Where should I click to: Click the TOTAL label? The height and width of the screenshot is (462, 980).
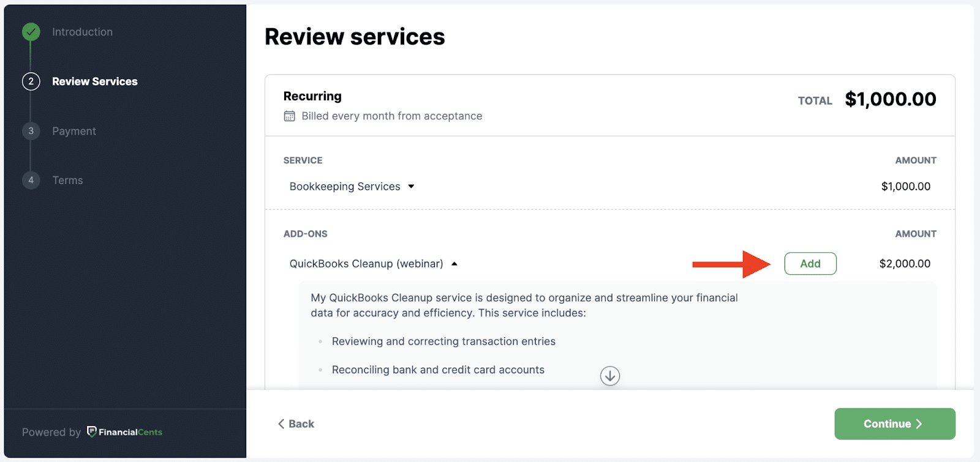tap(815, 101)
